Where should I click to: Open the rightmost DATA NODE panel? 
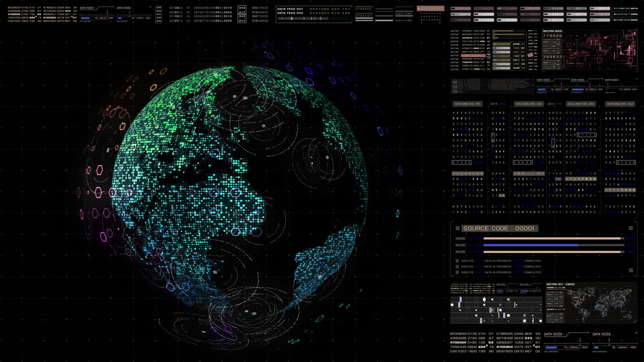coord(612,80)
